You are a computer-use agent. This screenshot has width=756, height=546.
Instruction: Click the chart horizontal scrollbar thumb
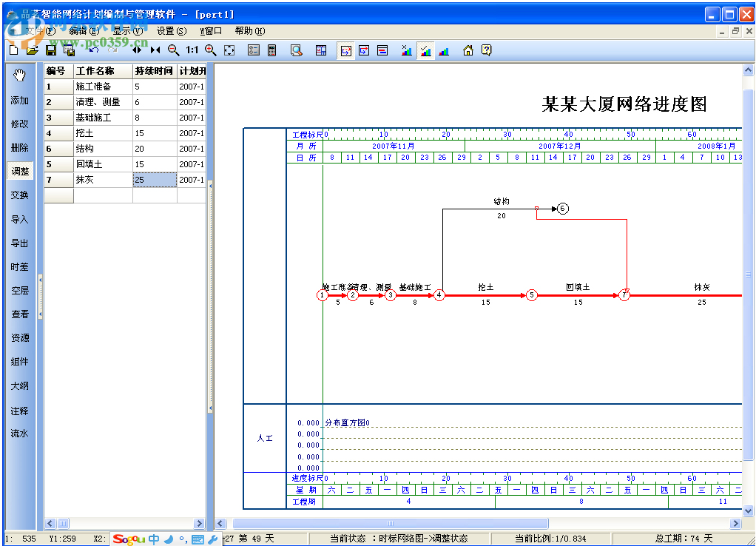[x=390, y=523]
